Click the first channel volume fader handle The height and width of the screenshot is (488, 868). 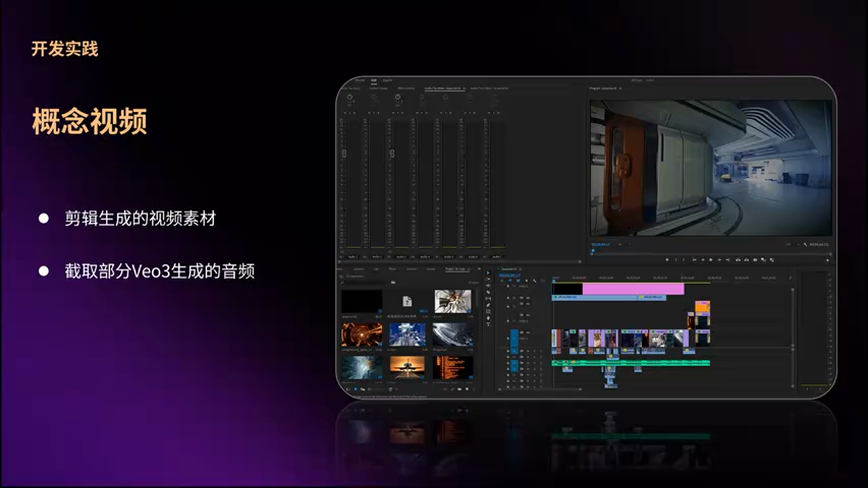coord(344,154)
